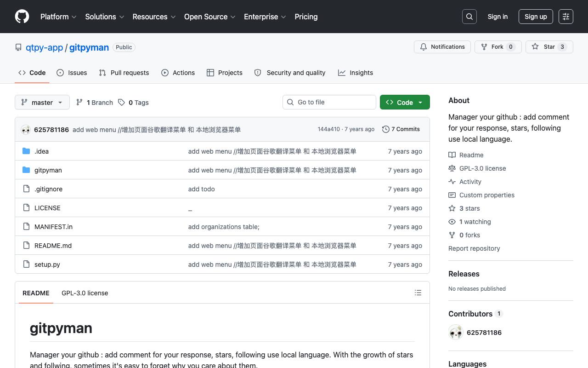Viewport: 588px width, 368px height.
Task: Switch to the Actions tab
Action: point(178,73)
